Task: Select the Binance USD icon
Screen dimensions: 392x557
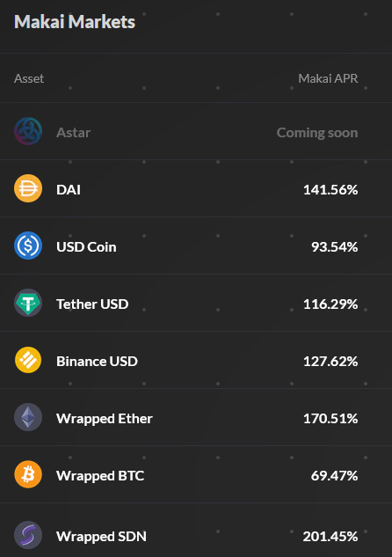Action: [x=28, y=360]
